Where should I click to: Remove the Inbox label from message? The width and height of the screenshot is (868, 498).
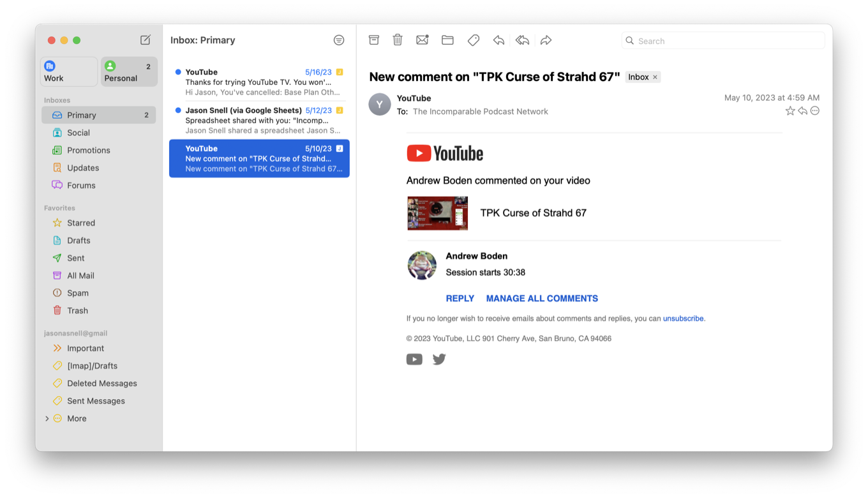click(655, 77)
